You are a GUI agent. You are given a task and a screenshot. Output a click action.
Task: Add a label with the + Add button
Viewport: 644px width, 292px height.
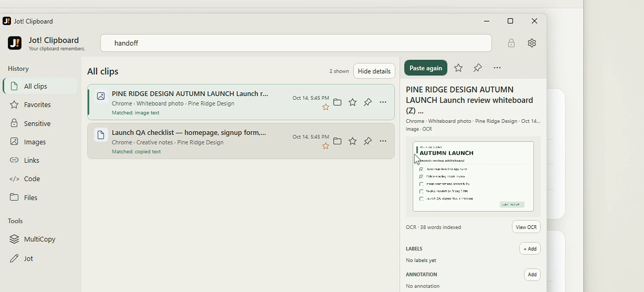(x=530, y=249)
